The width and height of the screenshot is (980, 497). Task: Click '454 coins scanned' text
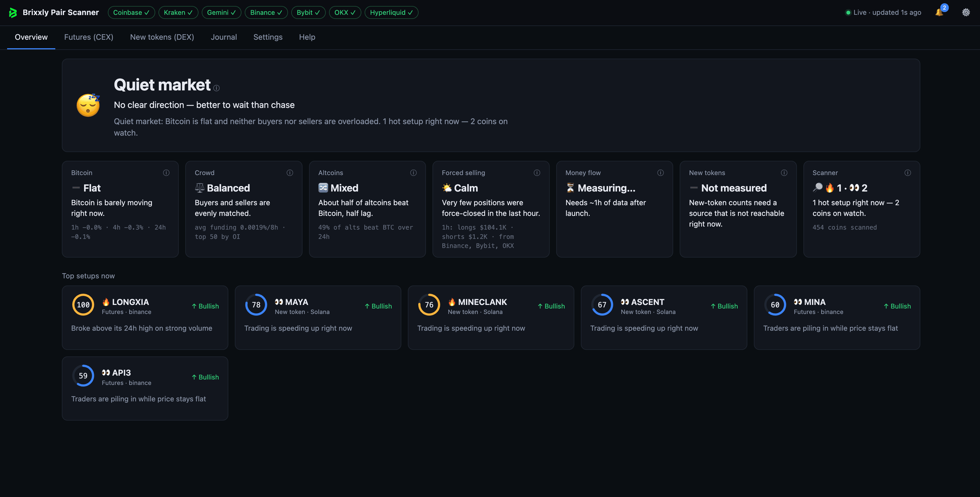(844, 227)
